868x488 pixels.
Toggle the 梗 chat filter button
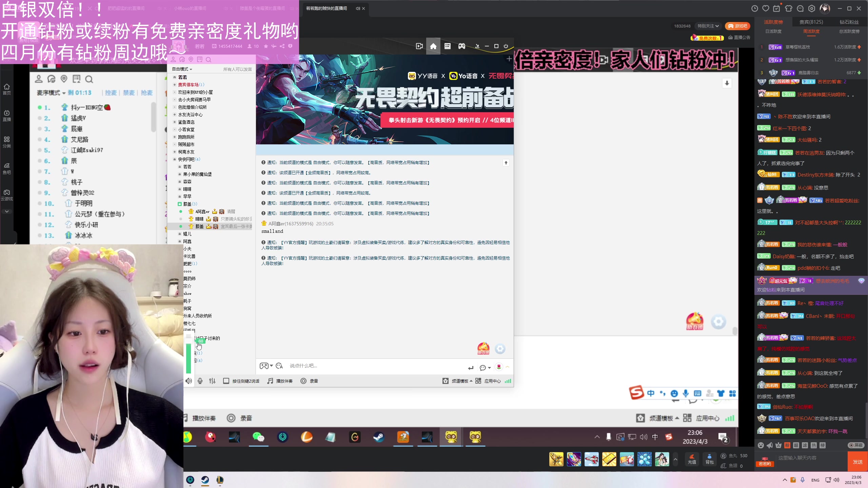coord(823,445)
